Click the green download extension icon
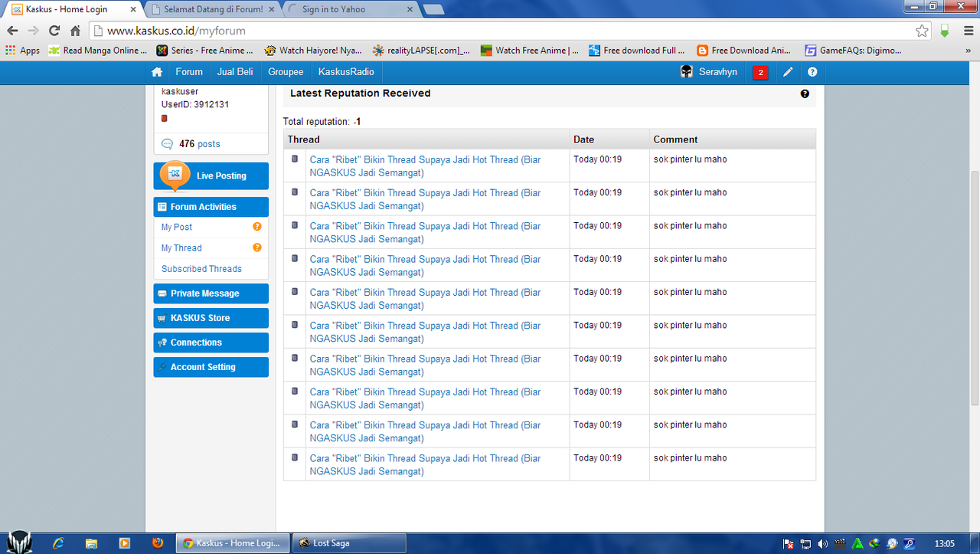 945,31
